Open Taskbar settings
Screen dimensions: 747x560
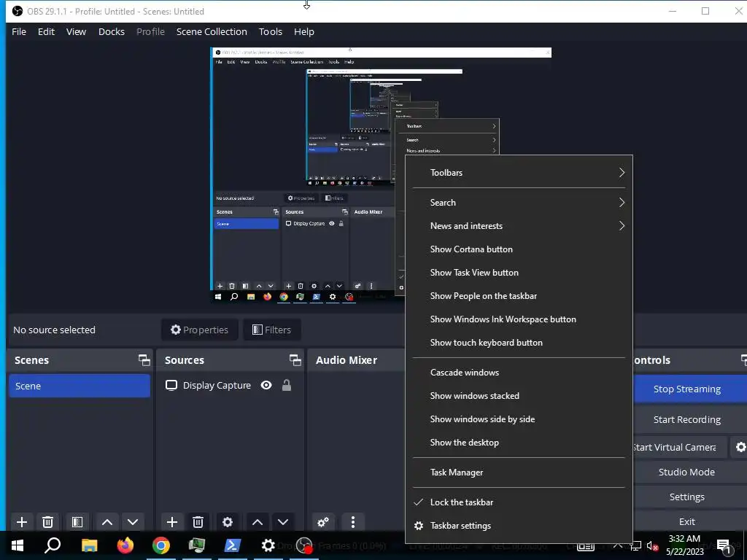pyautogui.click(x=519, y=526)
